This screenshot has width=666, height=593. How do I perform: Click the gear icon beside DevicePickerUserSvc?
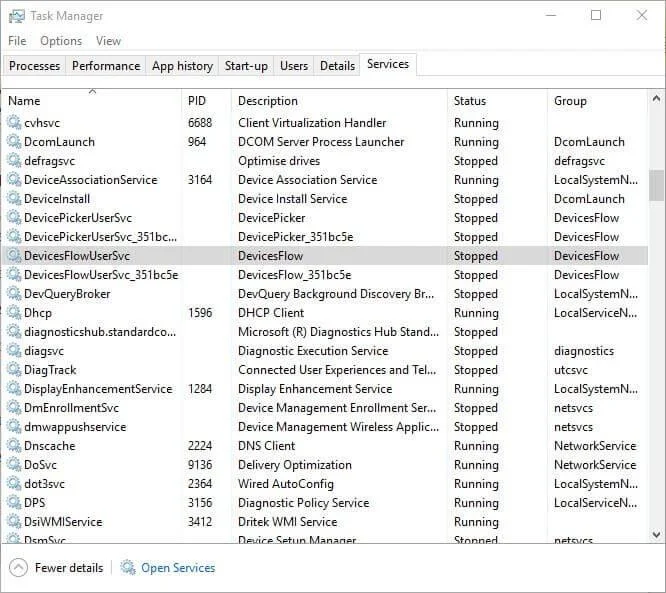pyautogui.click(x=14, y=217)
